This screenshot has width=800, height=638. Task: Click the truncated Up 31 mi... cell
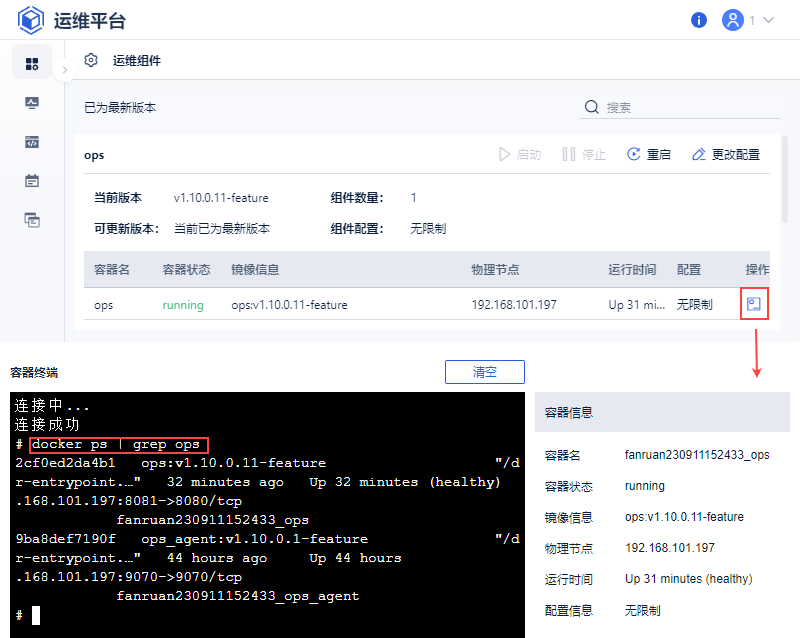pos(637,305)
